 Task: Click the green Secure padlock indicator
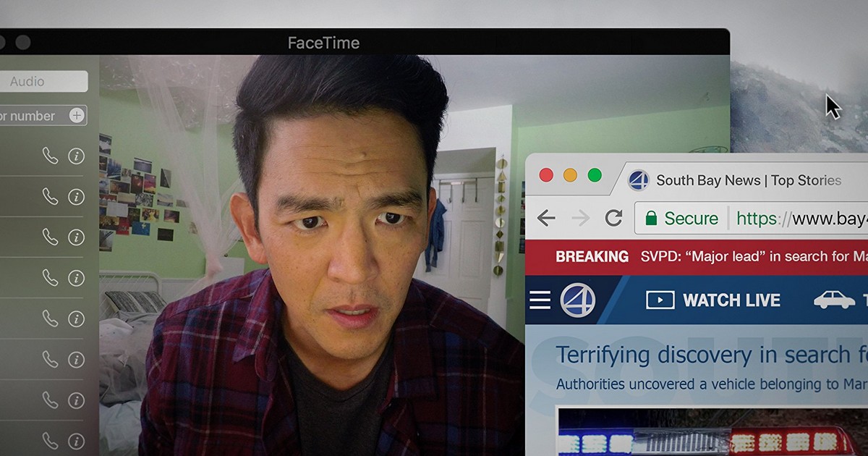pyautogui.click(x=681, y=219)
